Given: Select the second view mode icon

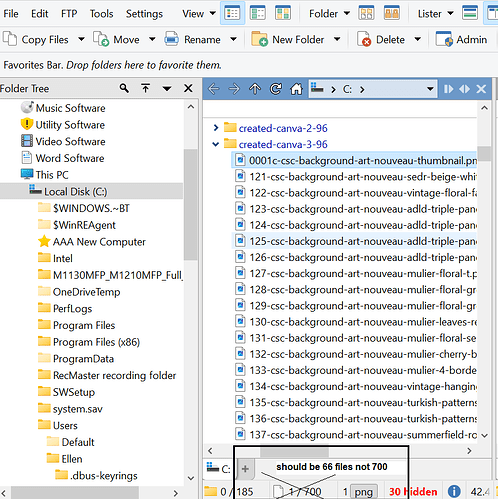Looking at the screenshot, I should 258,13.
